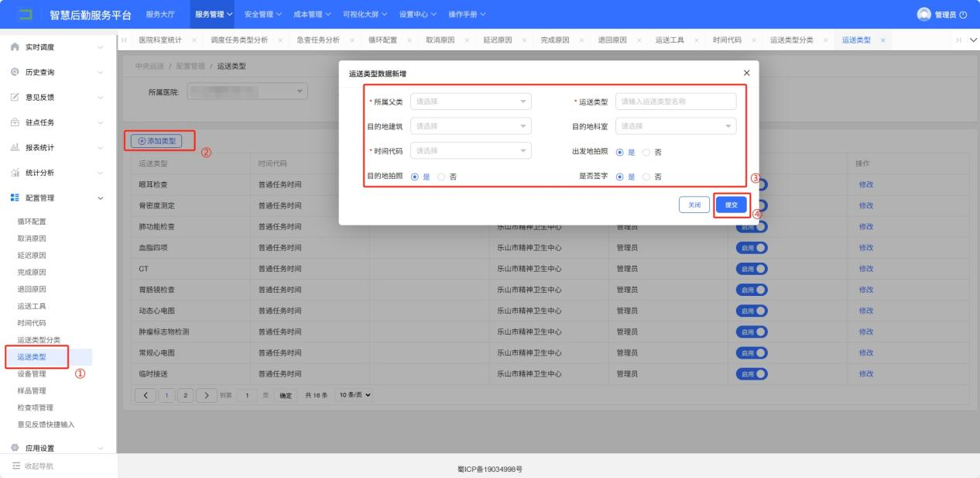The width and height of the screenshot is (980, 478).
Task: Close the 急查任务分析 tab
Action: [351, 40]
